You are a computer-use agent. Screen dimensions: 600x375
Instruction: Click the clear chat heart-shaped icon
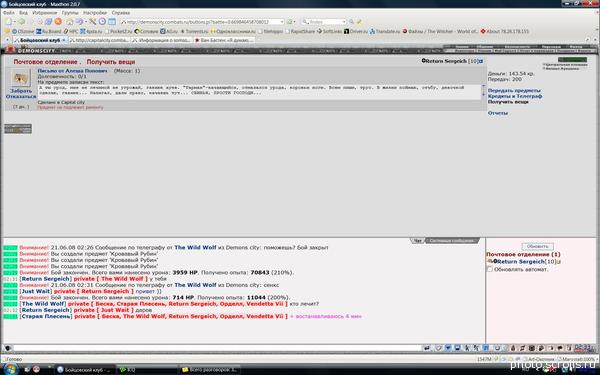[439, 348]
